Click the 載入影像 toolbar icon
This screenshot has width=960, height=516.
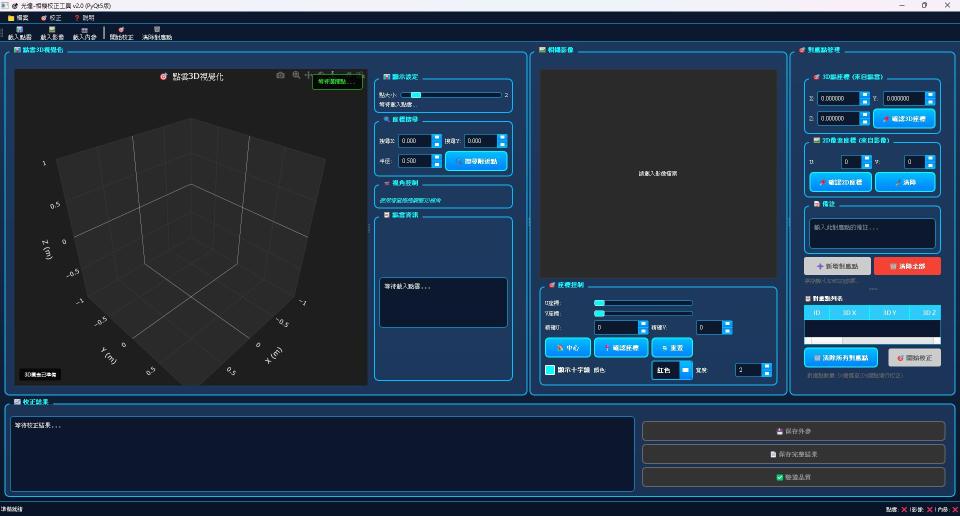[51, 31]
